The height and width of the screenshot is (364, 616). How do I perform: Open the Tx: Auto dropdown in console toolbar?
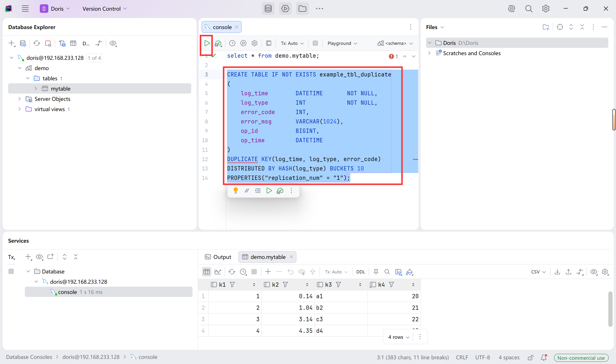click(292, 43)
